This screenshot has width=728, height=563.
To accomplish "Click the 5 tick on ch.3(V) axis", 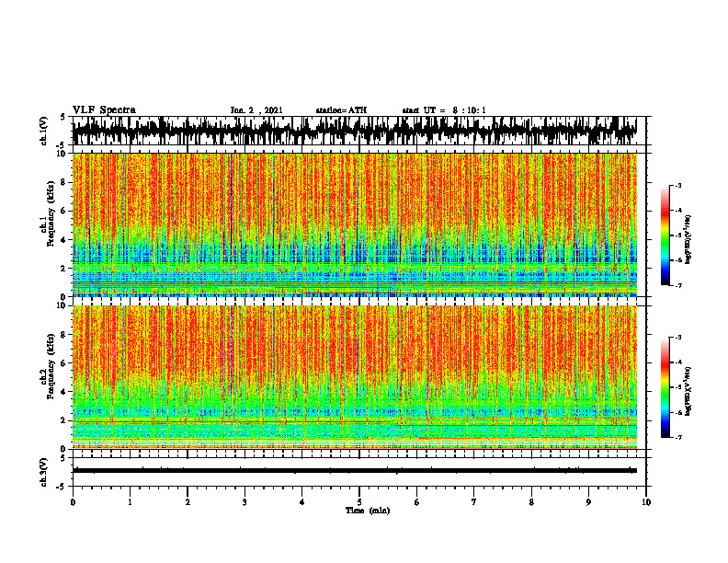I will point(63,458).
